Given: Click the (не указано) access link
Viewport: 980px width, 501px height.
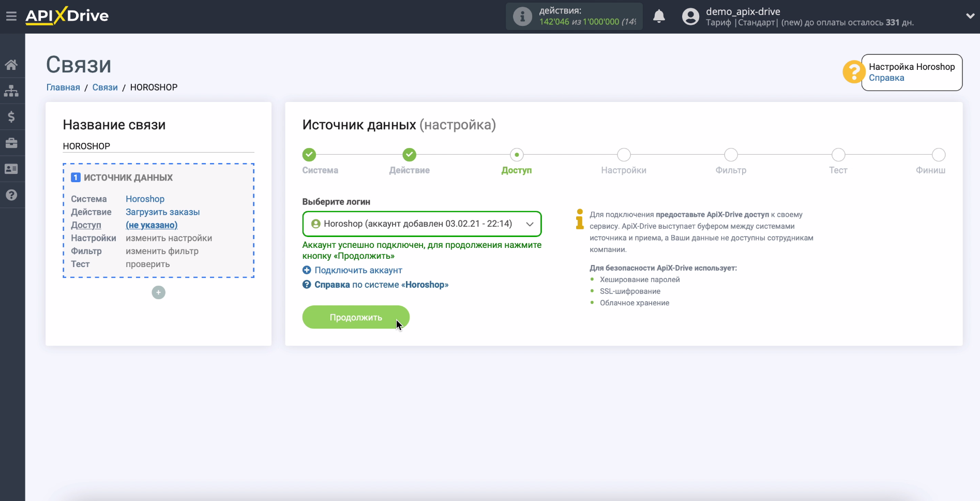Looking at the screenshot, I should click(152, 225).
